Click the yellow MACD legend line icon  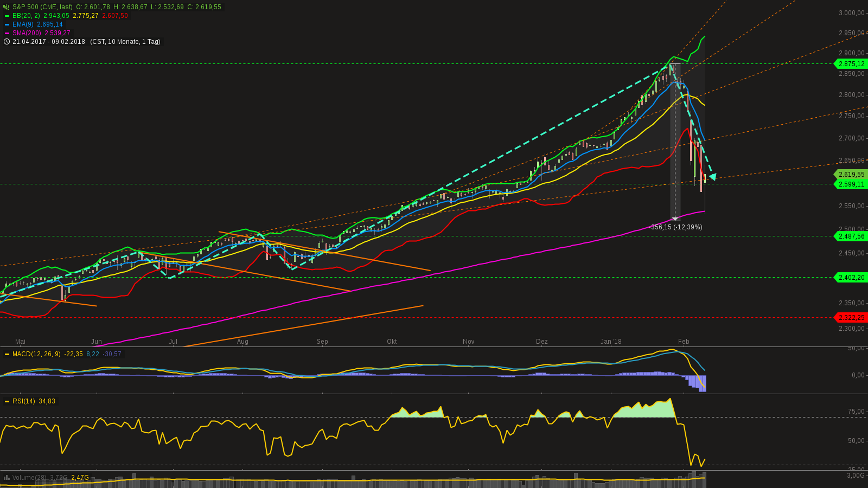click(x=7, y=354)
